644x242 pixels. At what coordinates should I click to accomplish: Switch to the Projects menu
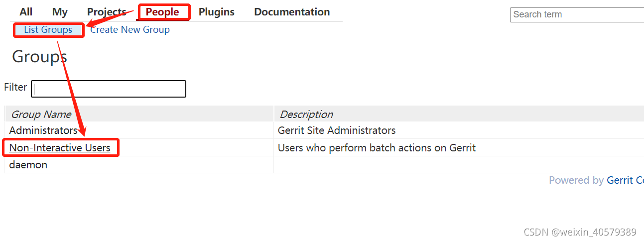click(x=107, y=12)
